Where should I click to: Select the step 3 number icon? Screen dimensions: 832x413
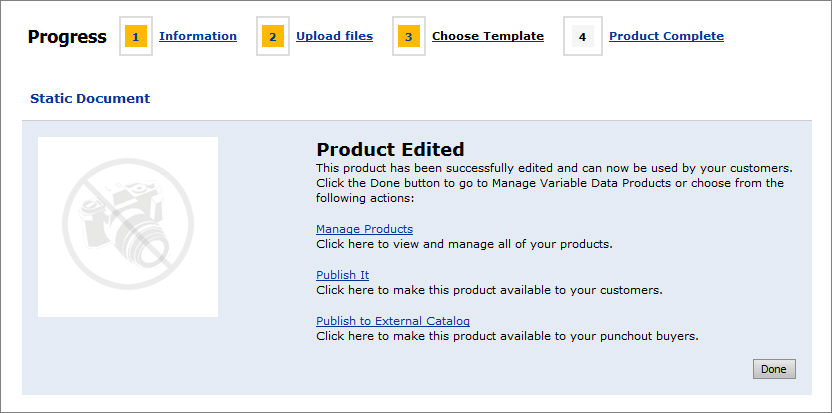click(409, 37)
